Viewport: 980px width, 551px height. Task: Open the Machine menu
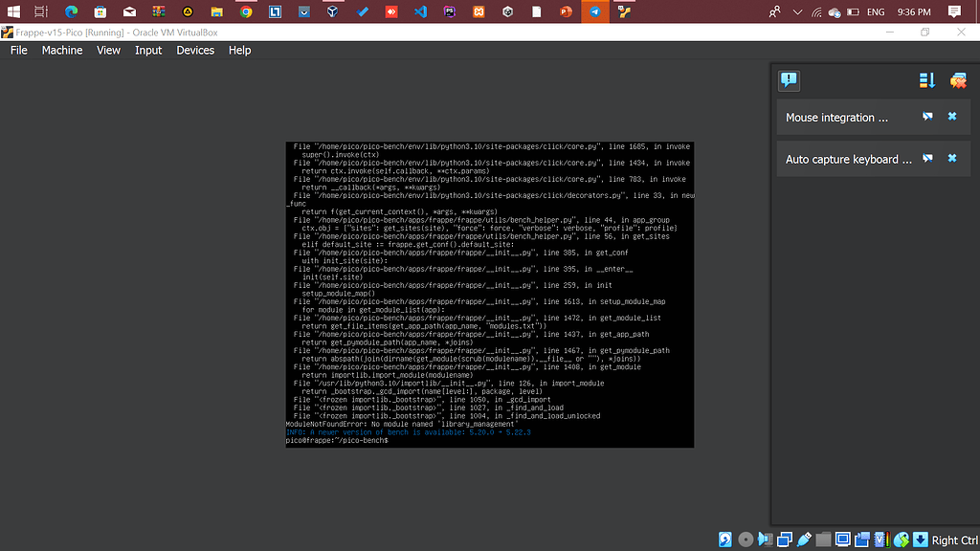coord(61,50)
